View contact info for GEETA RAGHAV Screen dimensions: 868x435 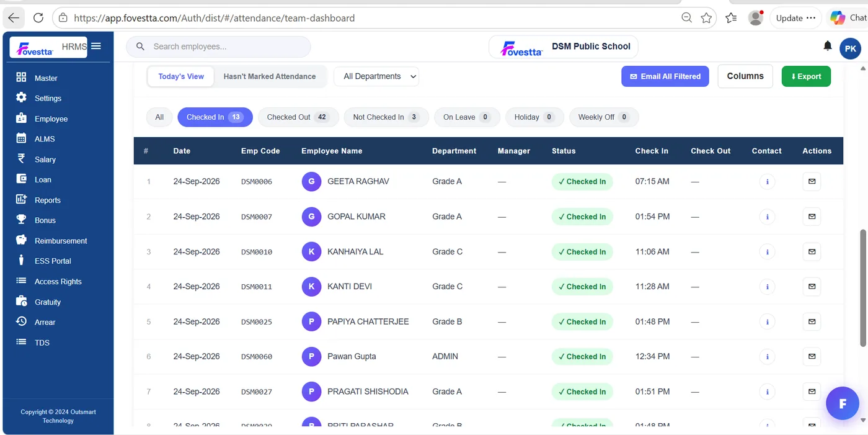(x=767, y=182)
